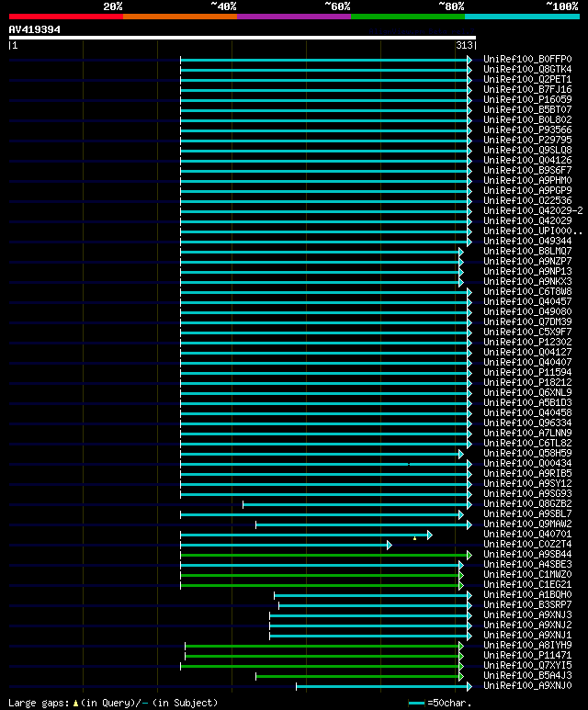Open hit UniRef100_Q04126

pyautogui.click(x=527, y=161)
